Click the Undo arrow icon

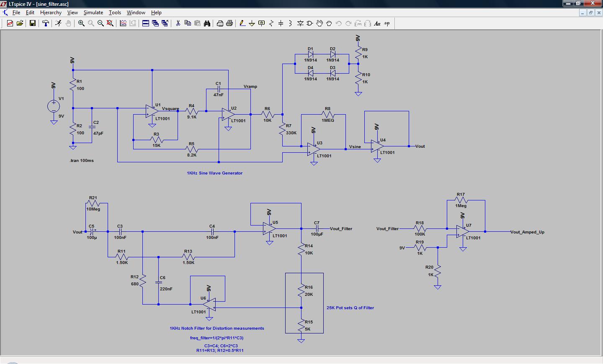click(339, 23)
